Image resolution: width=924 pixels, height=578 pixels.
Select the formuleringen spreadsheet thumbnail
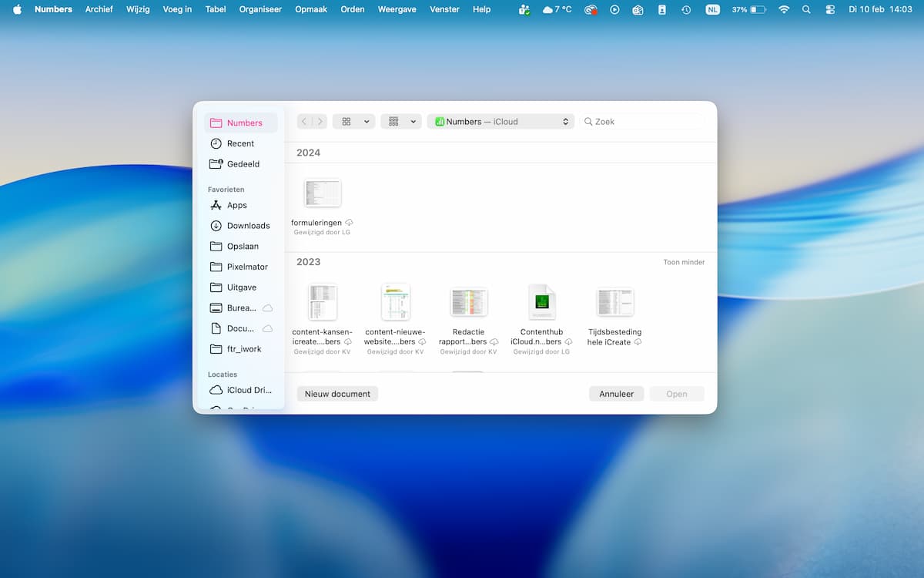click(x=323, y=193)
